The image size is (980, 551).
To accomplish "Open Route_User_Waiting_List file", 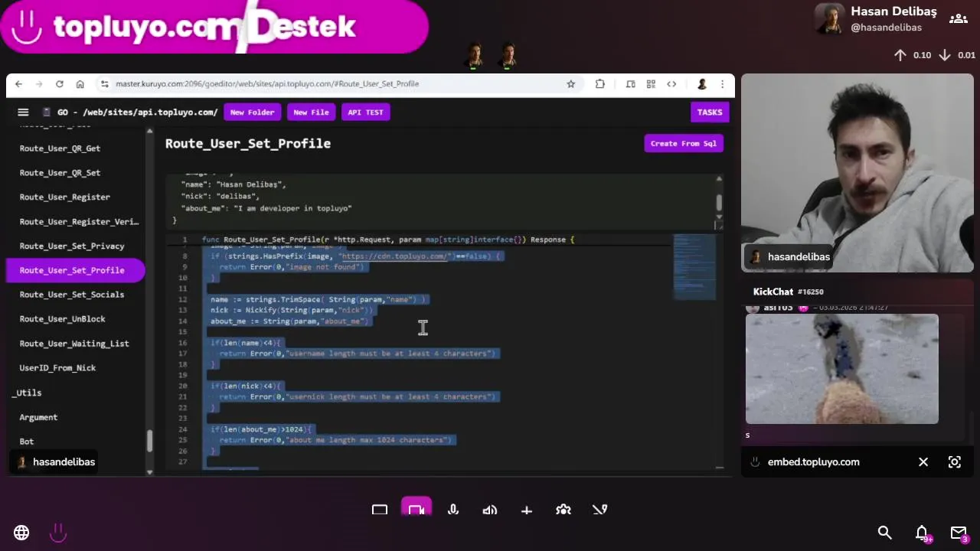I will 74,344.
